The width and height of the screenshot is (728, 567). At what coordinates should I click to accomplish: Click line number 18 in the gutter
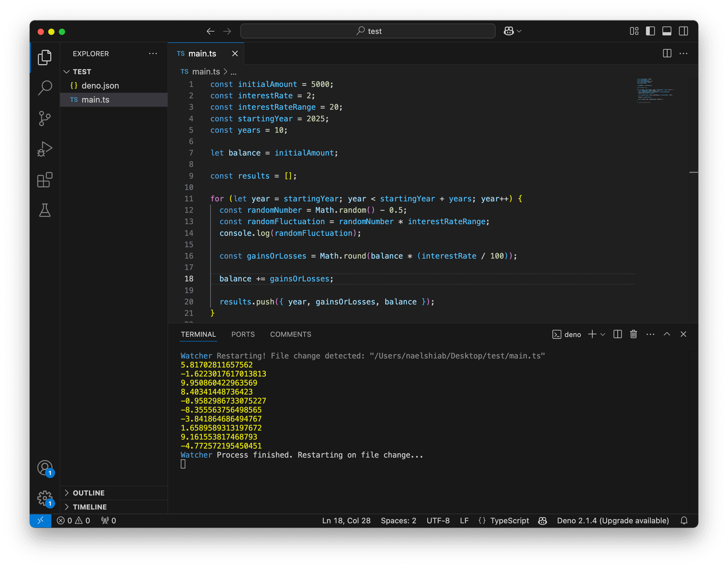[x=189, y=279]
